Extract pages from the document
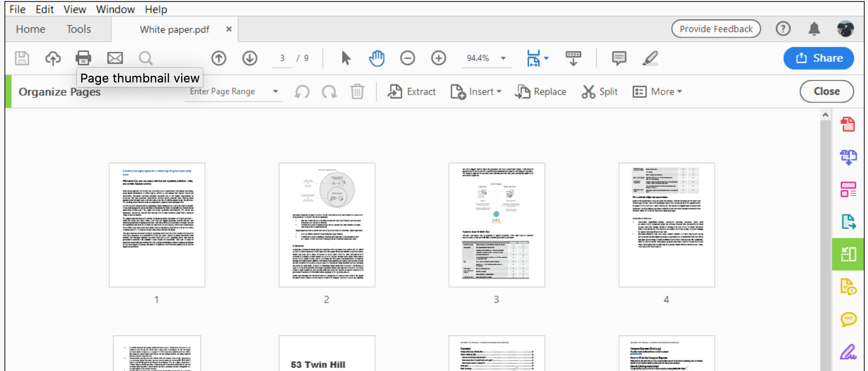Viewport: 868px width, 371px height. 412,91
